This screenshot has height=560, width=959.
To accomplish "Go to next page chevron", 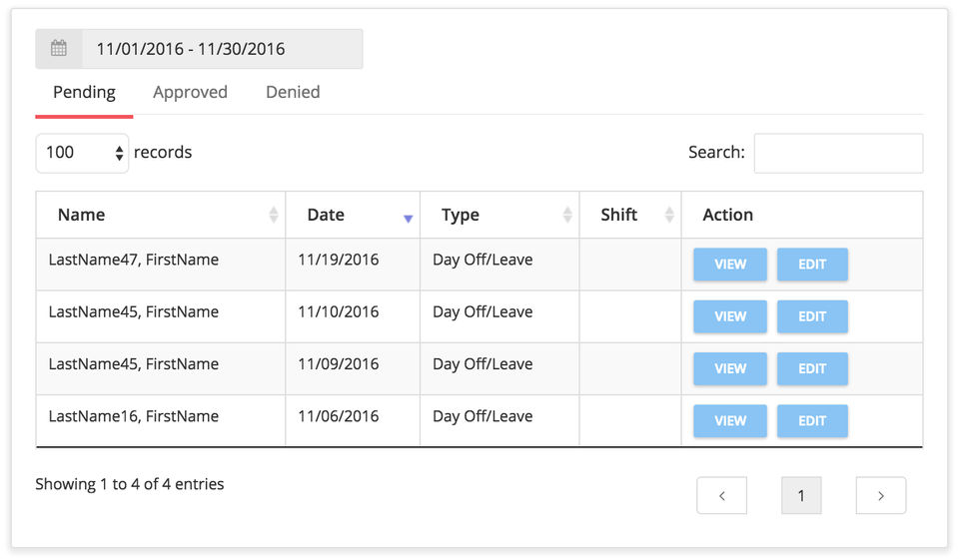I will click(880, 495).
